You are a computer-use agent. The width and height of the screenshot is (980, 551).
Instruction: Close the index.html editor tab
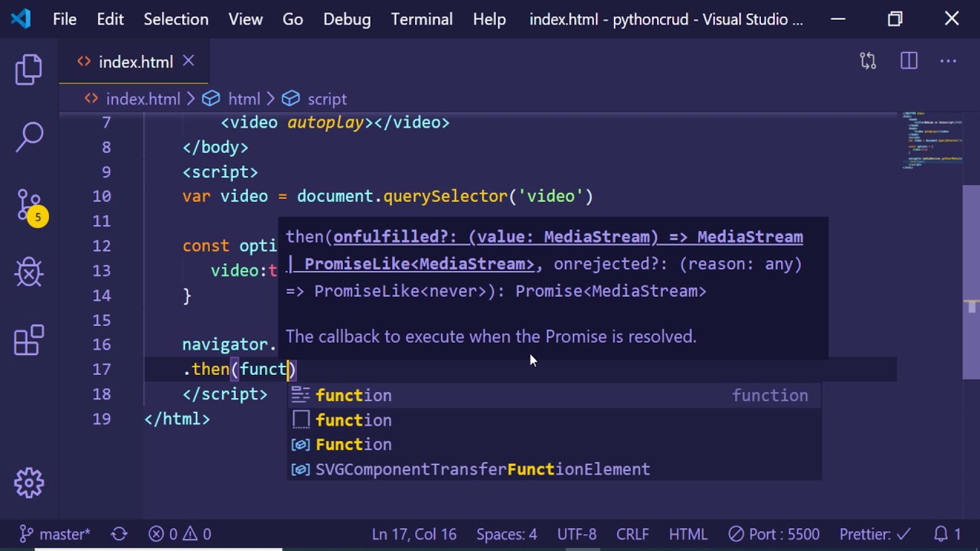[188, 61]
